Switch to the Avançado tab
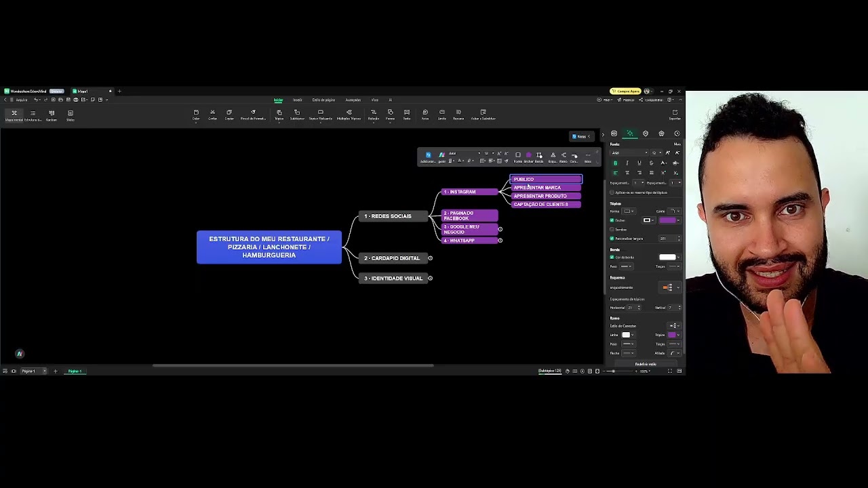The height and width of the screenshot is (488, 868). (x=353, y=100)
